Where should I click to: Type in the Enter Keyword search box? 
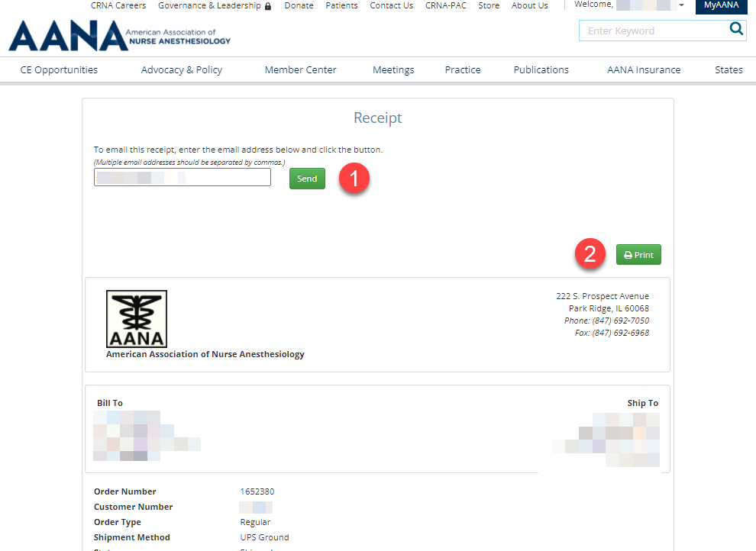click(x=651, y=31)
